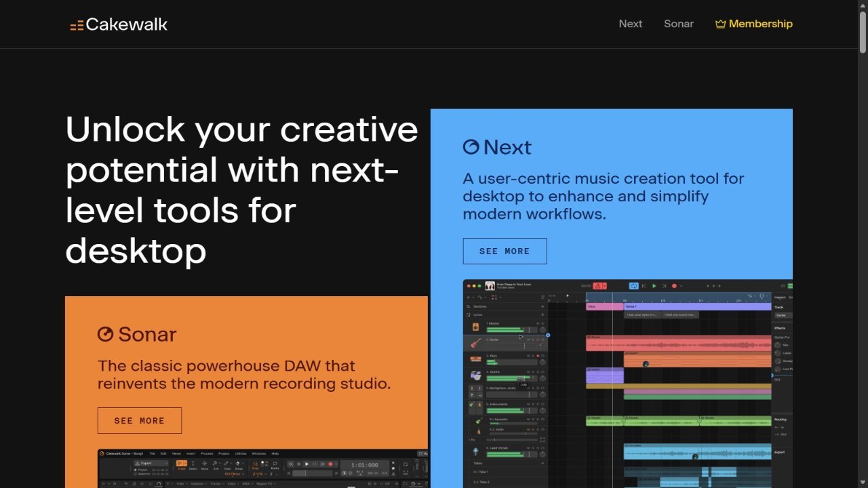Click the scrollbar up arrow
The height and width of the screenshot is (488, 868).
[x=863, y=5]
